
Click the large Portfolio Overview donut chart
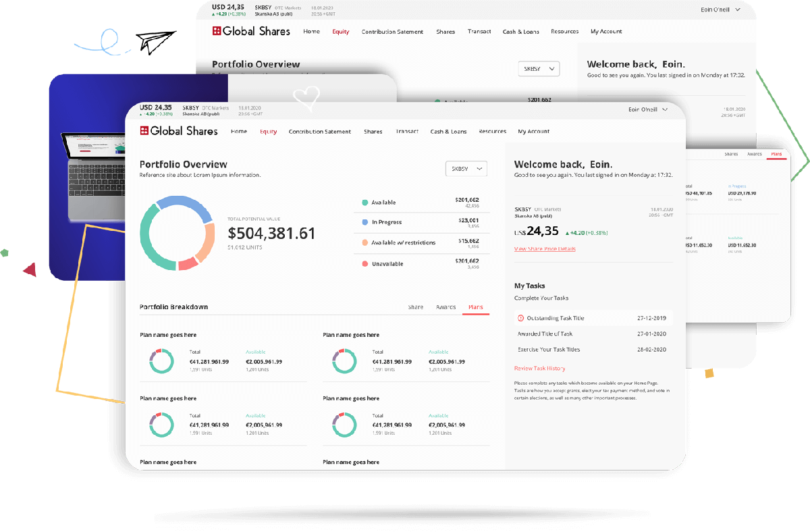tap(177, 234)
